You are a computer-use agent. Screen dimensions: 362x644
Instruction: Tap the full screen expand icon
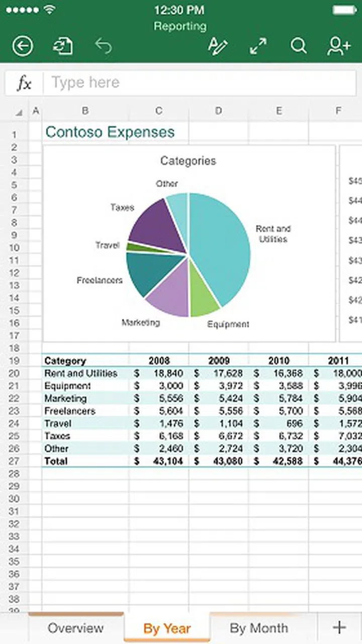[258, 46]
